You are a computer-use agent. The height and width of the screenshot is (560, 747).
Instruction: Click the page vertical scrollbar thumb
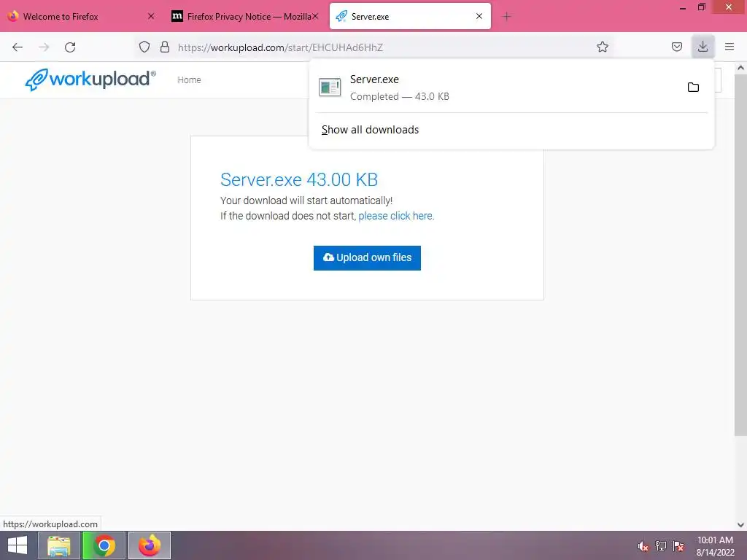pos(740,254)
